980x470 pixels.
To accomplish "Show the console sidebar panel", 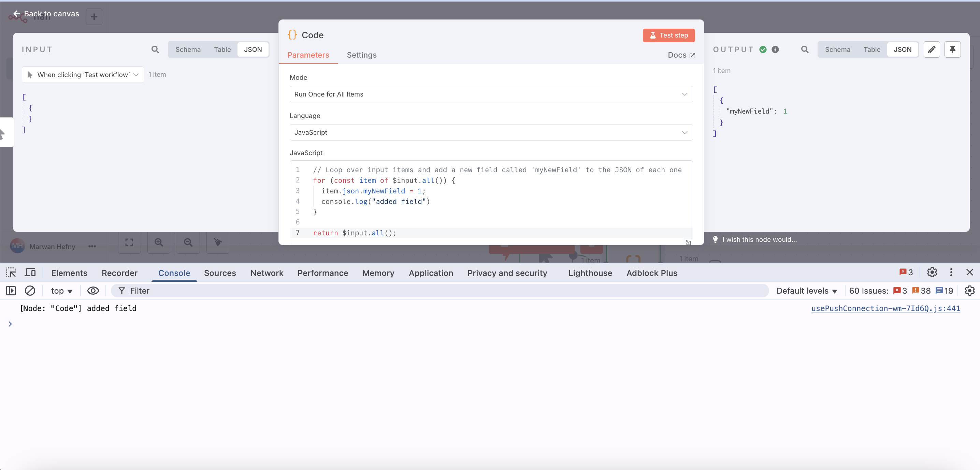I will pos(11,291).
